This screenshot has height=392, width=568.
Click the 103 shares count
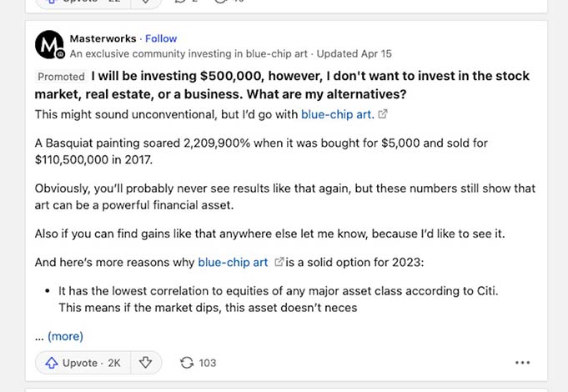(207, 363)
